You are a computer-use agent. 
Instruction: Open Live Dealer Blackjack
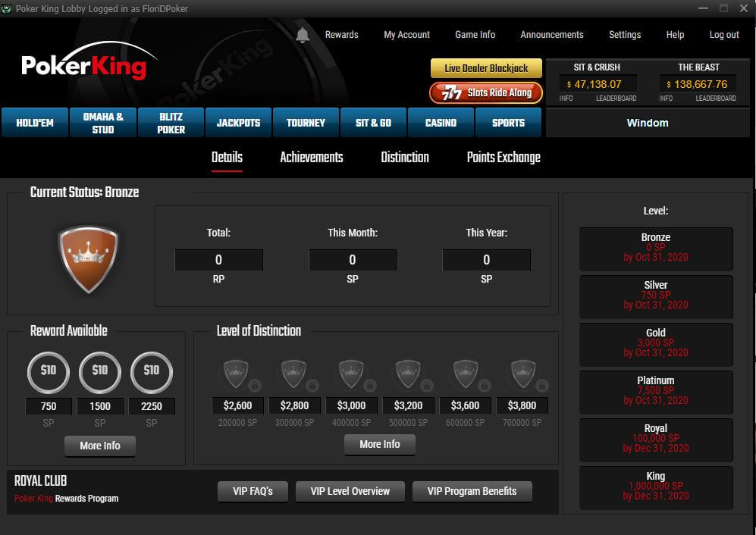click(x=486, y=68)
